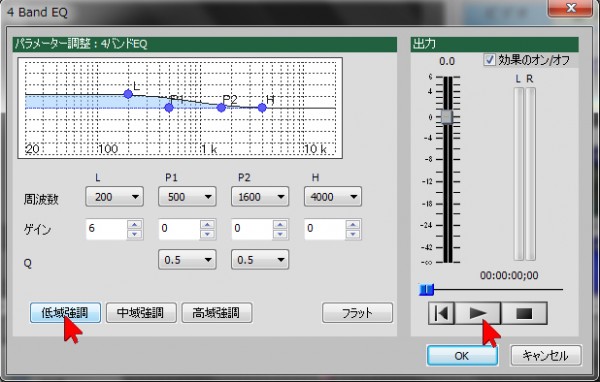Click the P1 gain input field

179,229
